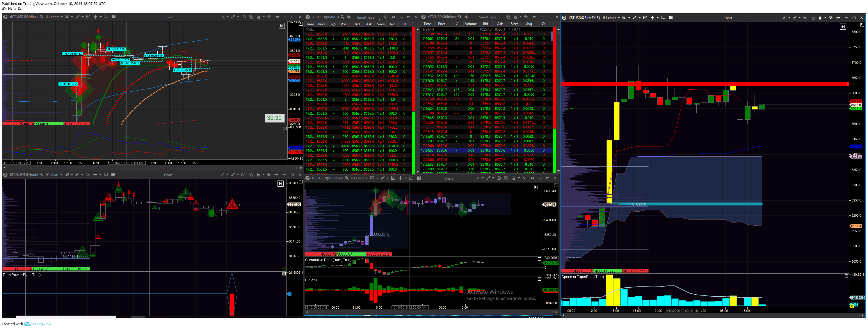Open indicators icon in XBTUSD@BitMEX chart
868x329 pixels.
tap(645, 18)
